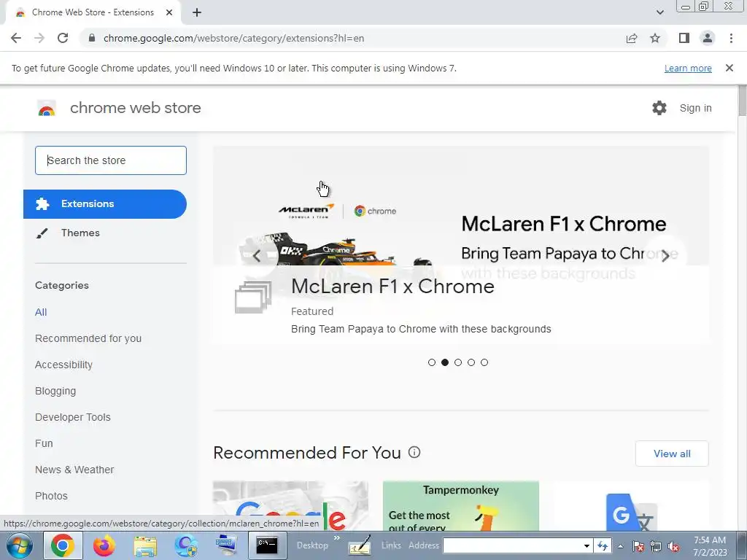Image resolution: width=747 pixels, height=560 pixels.
Task: Show hidden system tray icons
Action: click(620, 546)
